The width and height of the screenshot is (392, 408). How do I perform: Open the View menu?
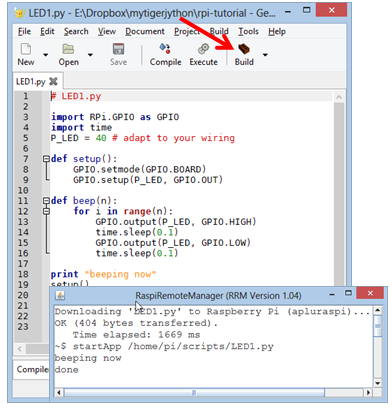pos(106,31)
